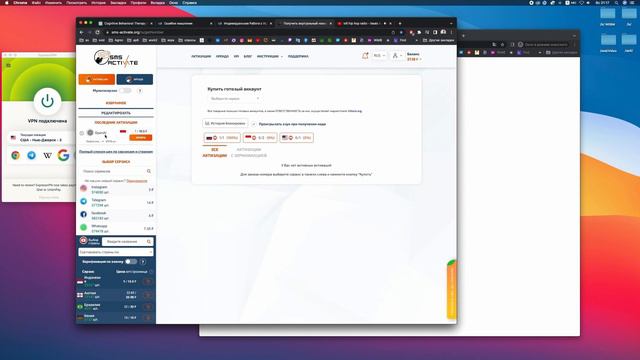Open Chrome menu in macOS menu bar
The height and width of the screenshot is (360, 640).
(x=20, y=2)
